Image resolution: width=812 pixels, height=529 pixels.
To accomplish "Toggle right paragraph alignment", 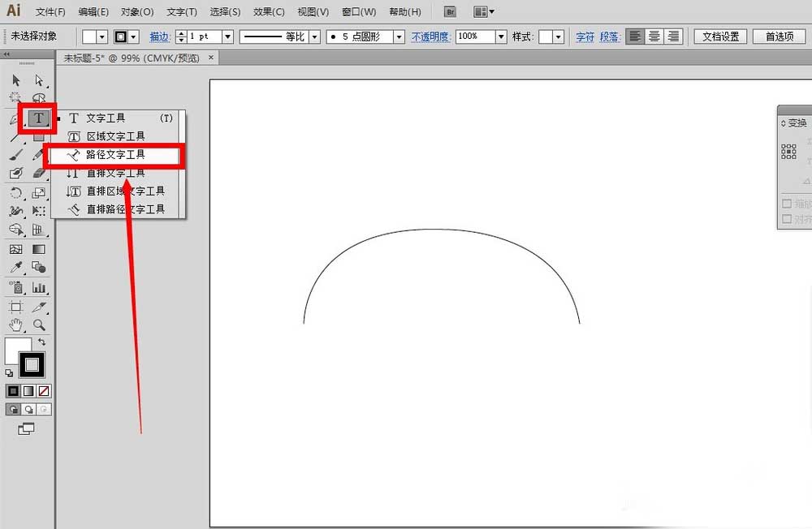I will tap(673, 37).
